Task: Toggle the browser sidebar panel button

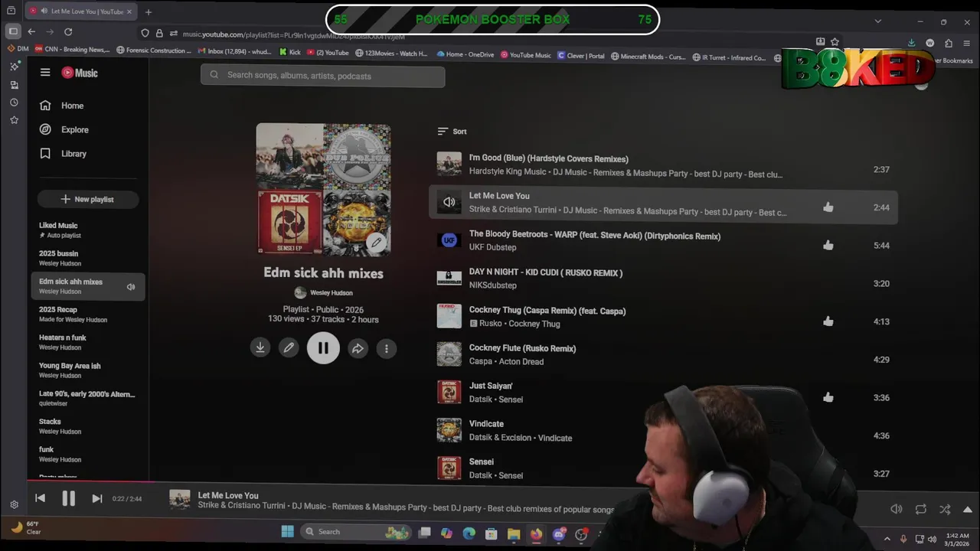Action: 13,31
